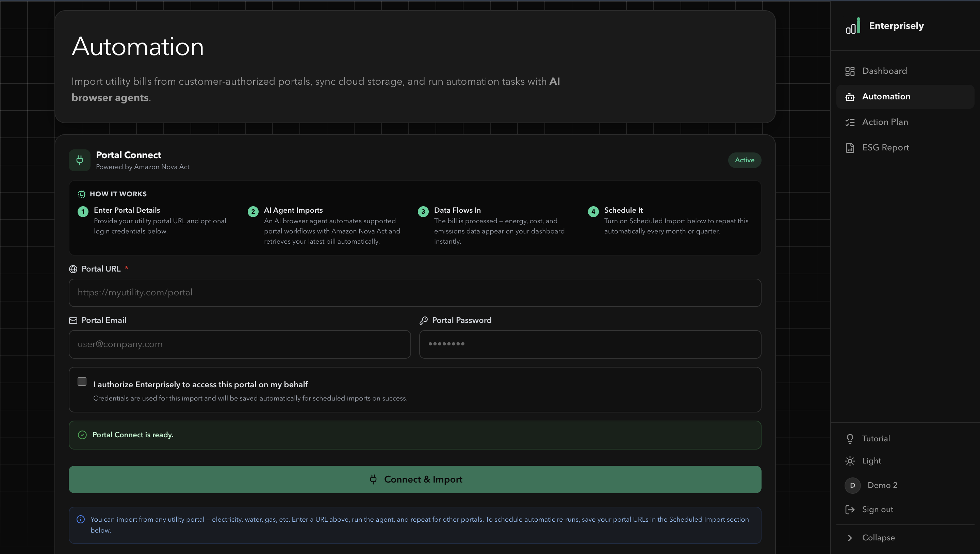
Task: Click the Automation robot icon in sidebar
Action: (x=850, y=97)
